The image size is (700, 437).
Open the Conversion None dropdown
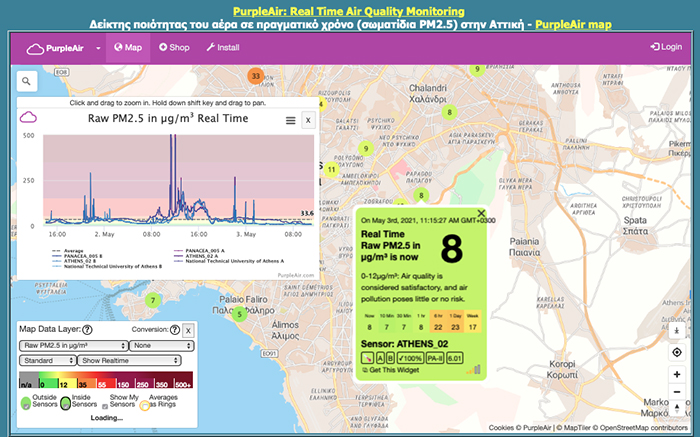(x=159, y=345)
